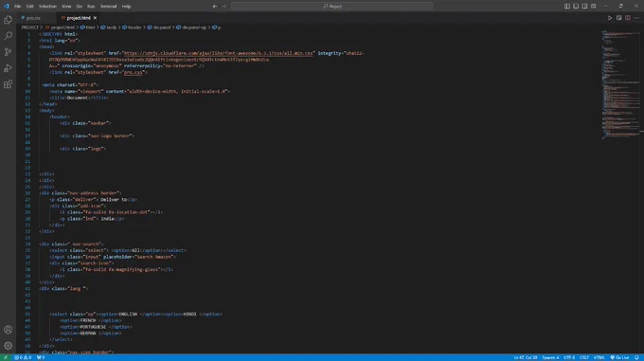
Task: Toggle the bottom panel layout icon
Action: click(576, 7)
